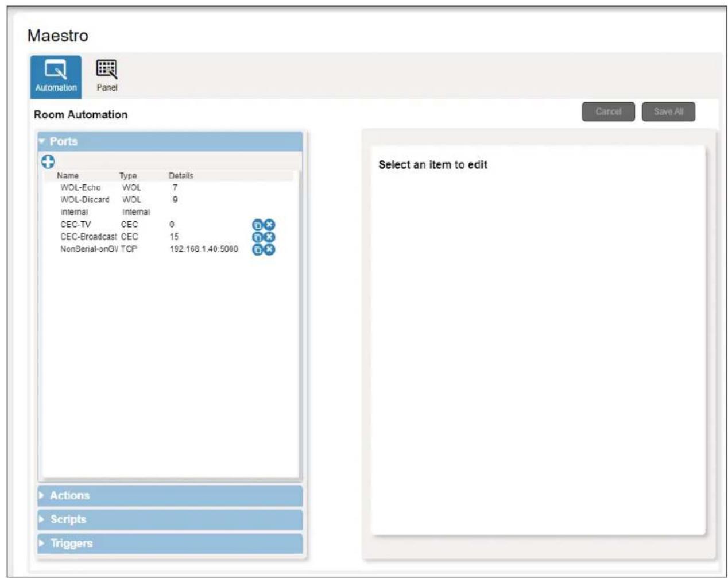This screenshot has height=578, width=728.
Task: Select the Internal port row
Action: coord(168,212)
